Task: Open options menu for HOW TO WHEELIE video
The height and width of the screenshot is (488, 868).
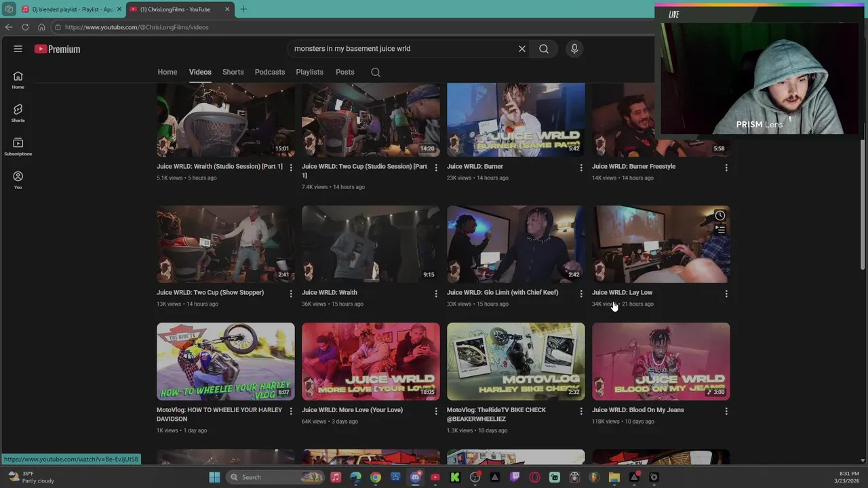Action: 291,411
